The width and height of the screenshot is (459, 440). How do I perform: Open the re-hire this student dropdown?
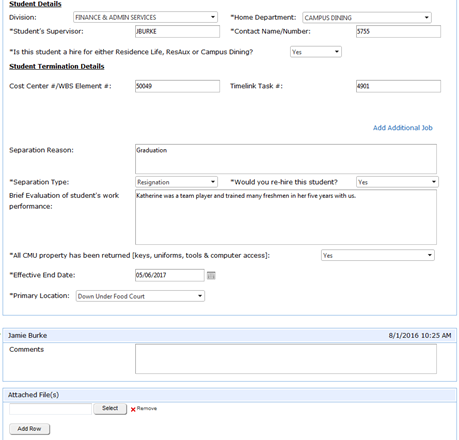pyautogui.click(x=397, y=182)
